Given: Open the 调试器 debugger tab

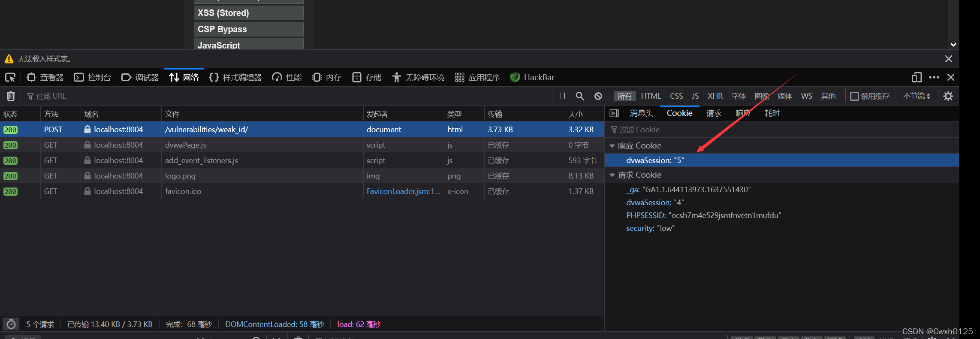Looking at the screenshot, I should [x=140, y=78].
